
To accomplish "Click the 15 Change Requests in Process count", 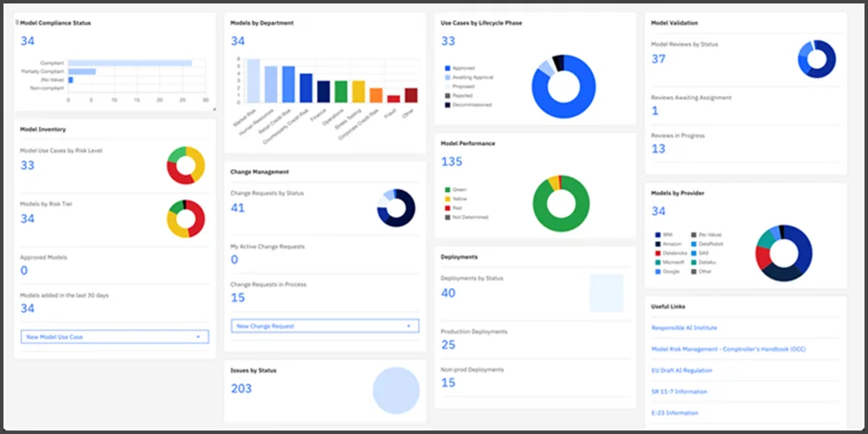I will coord(238,298).
